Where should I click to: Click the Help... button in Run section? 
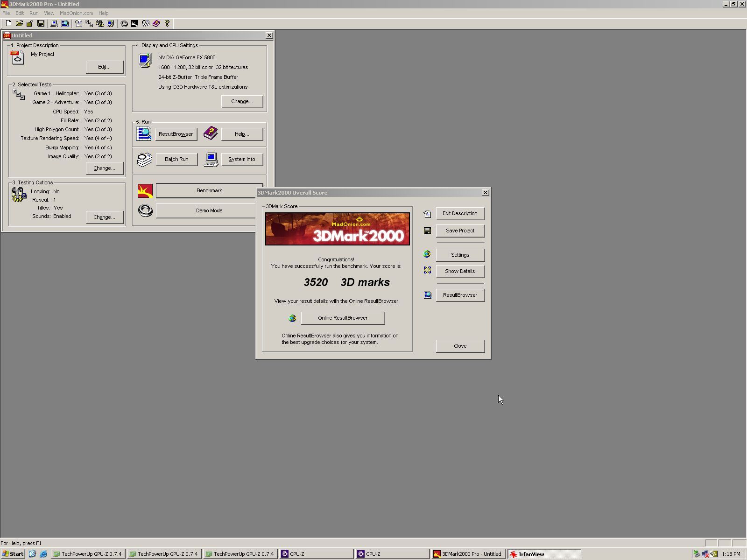click(242, 134)
